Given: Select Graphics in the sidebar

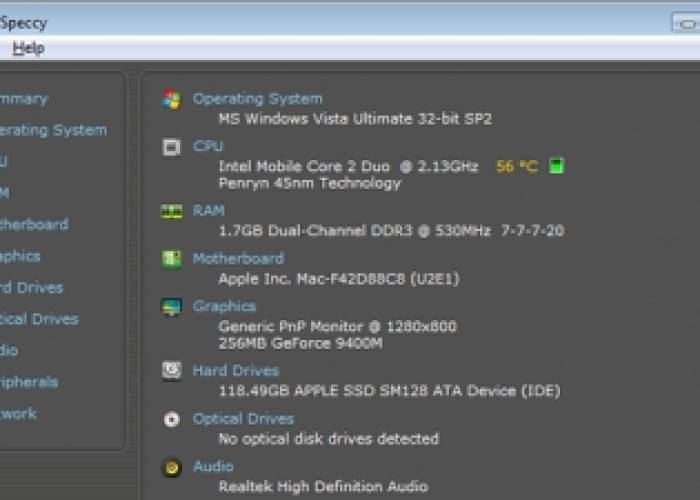Looking at the screenshot, I should click(x=20, y=256).
